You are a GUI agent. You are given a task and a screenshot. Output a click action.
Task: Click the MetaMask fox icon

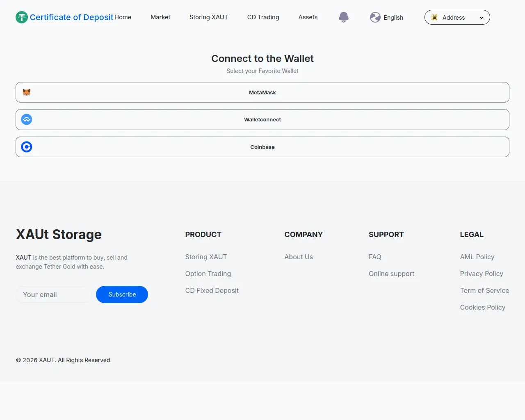27,92
